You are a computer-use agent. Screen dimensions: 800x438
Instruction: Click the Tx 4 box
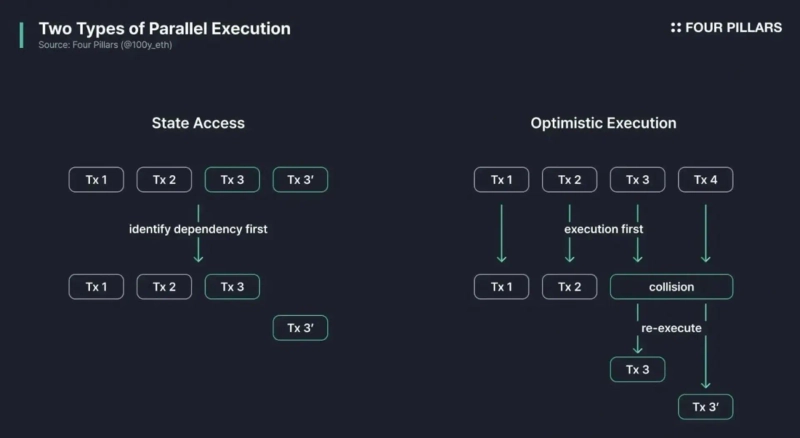[705, 180]
